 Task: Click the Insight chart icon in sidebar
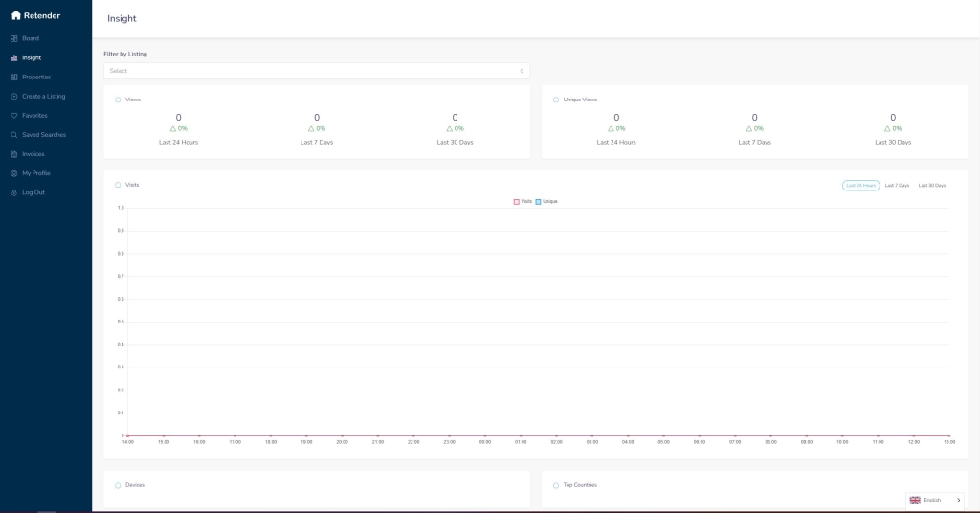(14, 57)
